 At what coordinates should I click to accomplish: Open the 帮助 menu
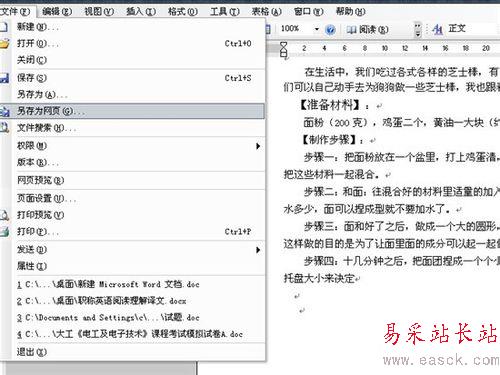tap(350, 12)
